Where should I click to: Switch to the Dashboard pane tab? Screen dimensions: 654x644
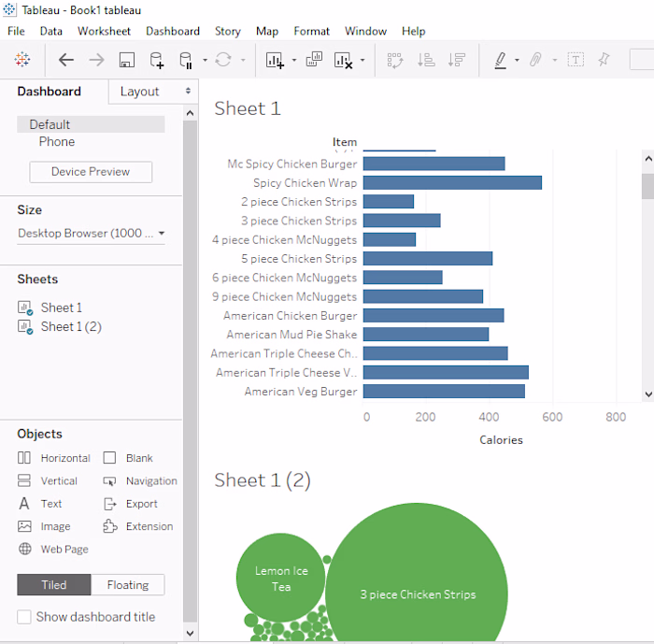(50, 92)
